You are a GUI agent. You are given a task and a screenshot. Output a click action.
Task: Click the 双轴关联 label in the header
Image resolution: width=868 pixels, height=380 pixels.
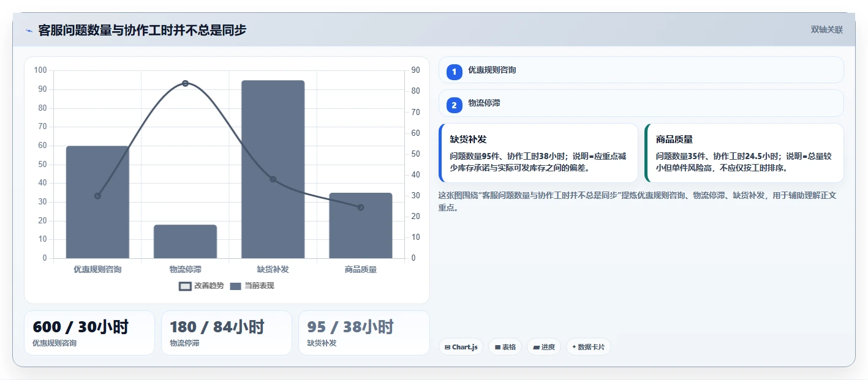827,30
